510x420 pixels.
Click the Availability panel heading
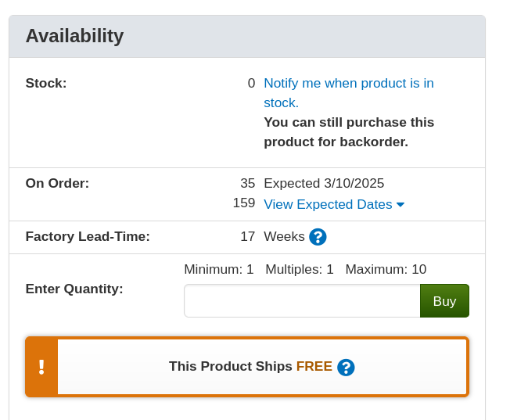(x=74, y=36)
